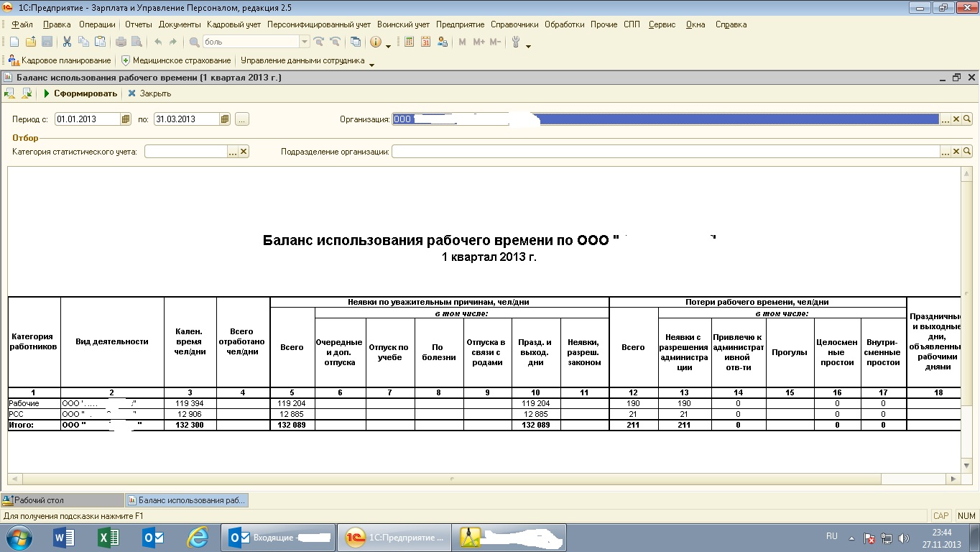980x552 pixels.
Task: Click the Print toolbar icon
Action: pos(121,42)
